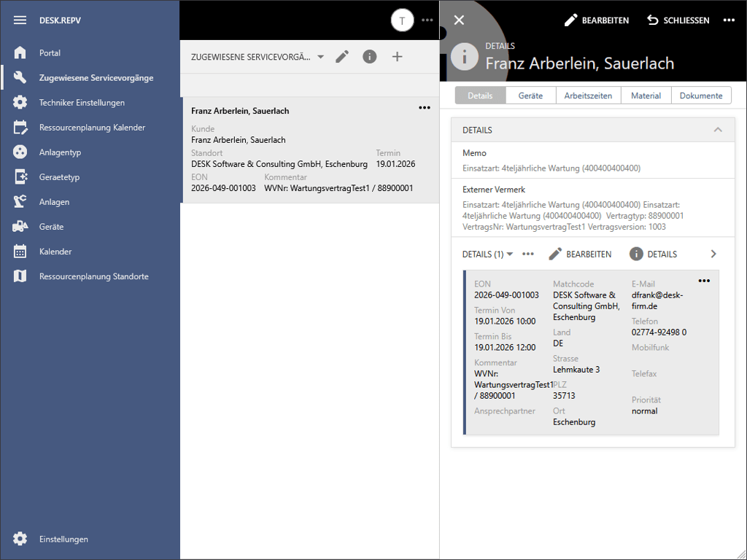Open three-dot menu on Franz Arberlein list card
The image size is (747, 560).
(x=425, y=108)
